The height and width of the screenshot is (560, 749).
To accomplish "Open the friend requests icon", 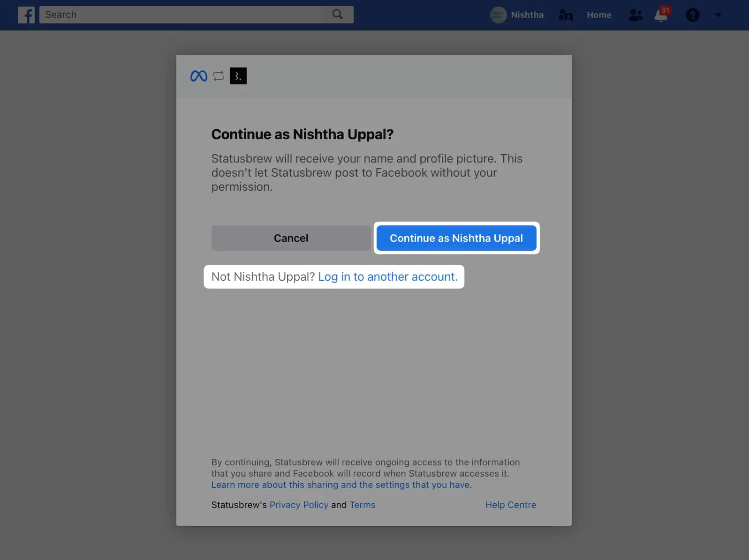I will tap(635, 15).
